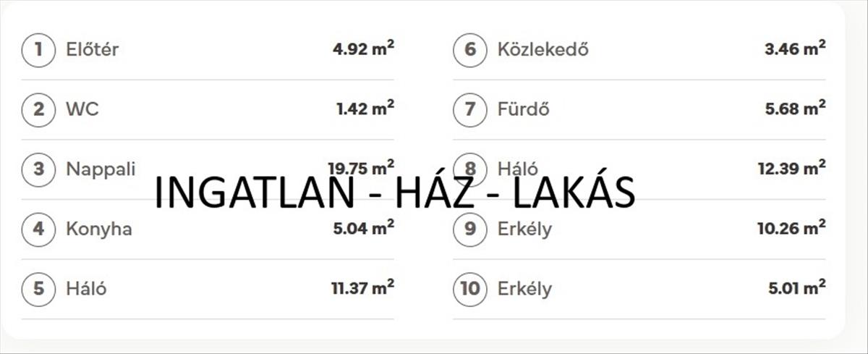This screenshot has height=354, width=868.
Task: Select the Konyha room label
Action: (x=99, y=229)
